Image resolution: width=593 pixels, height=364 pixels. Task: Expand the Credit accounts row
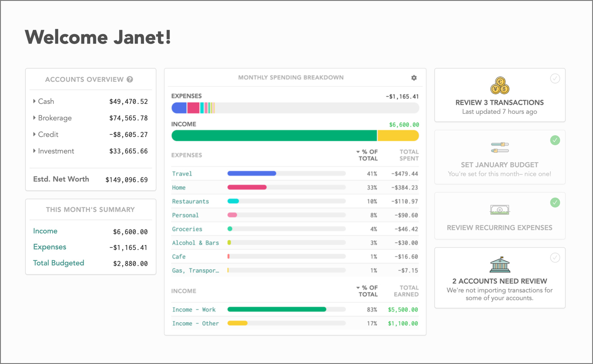click(x=35, y=134)
